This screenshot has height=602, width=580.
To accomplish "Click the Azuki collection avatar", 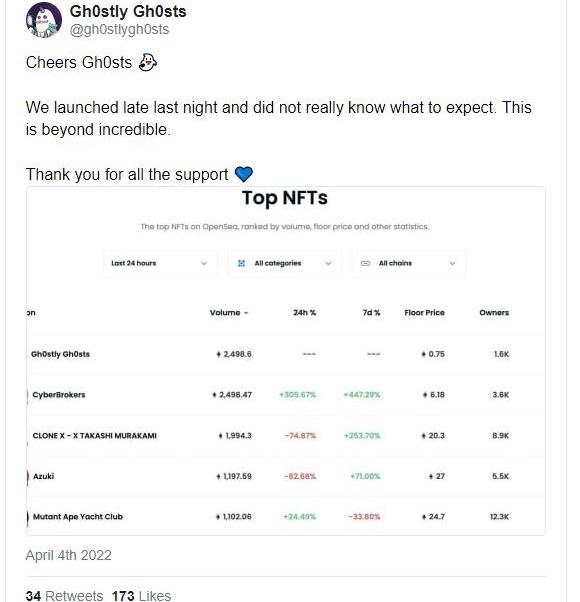I will point(28,476).
